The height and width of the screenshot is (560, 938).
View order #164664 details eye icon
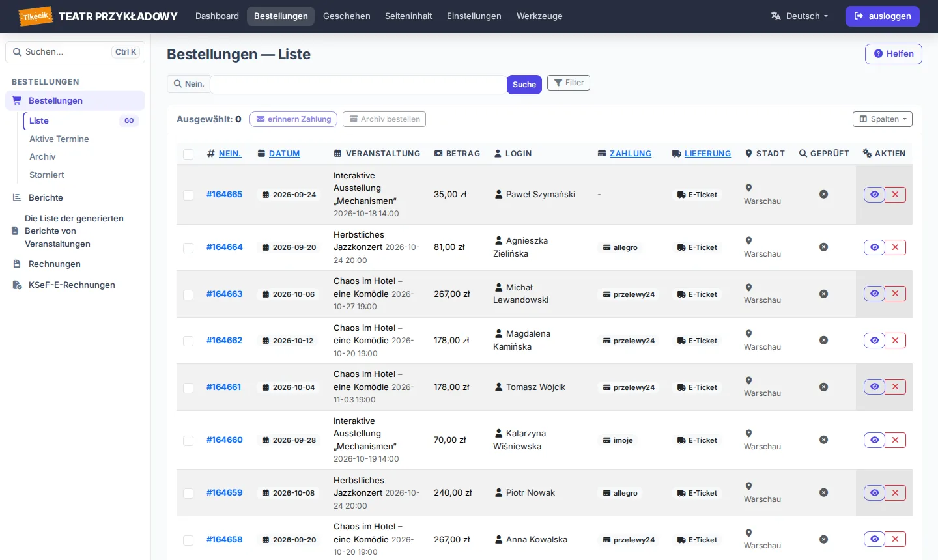(874, 247)
